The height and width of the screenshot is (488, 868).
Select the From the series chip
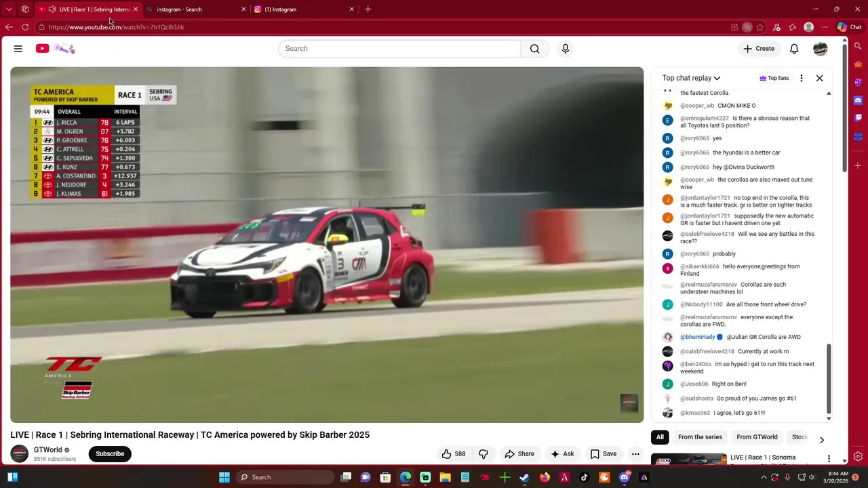pos(700,437)
